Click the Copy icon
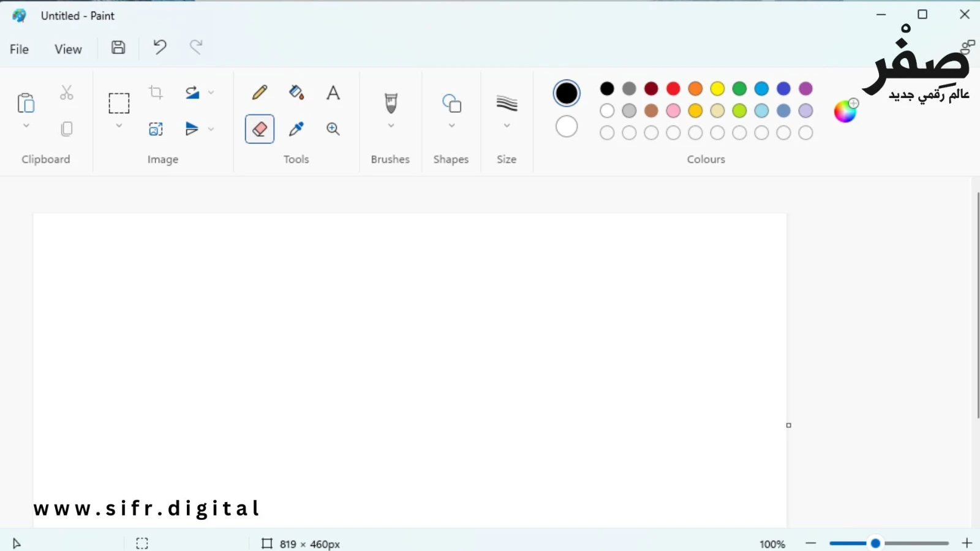This screenshot has width=980, height=551. coord(67,129)
